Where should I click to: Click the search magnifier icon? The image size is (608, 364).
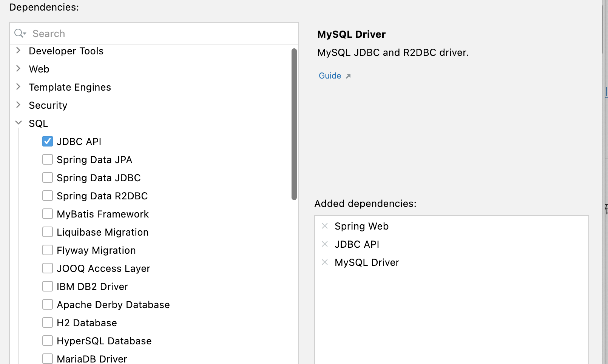pyautogui.click(x=19, y=34)
